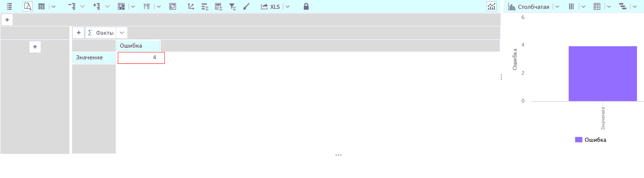
Task: Open the collapse levels dropdown arrow
Action: pos(82,7)
